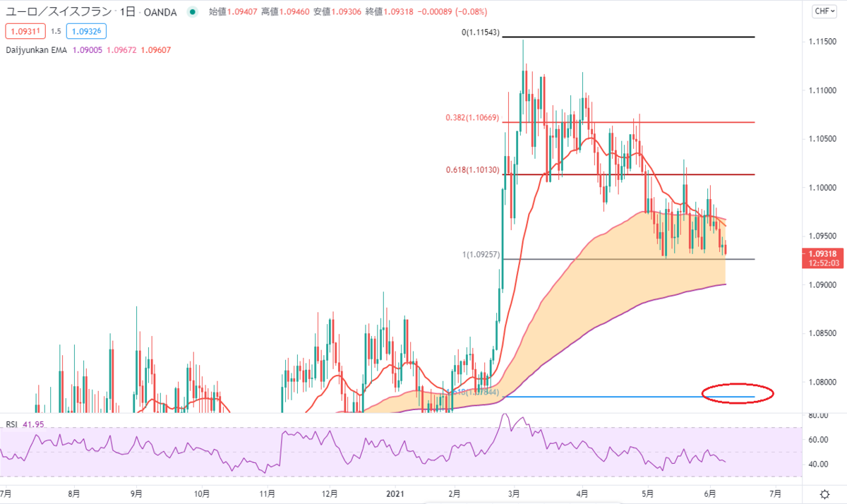The width and height of the screenshot is (847, 504).
Task: Select the Fibonacci 0.618(1.10130) level label
Action: click(x=472, y=170)
